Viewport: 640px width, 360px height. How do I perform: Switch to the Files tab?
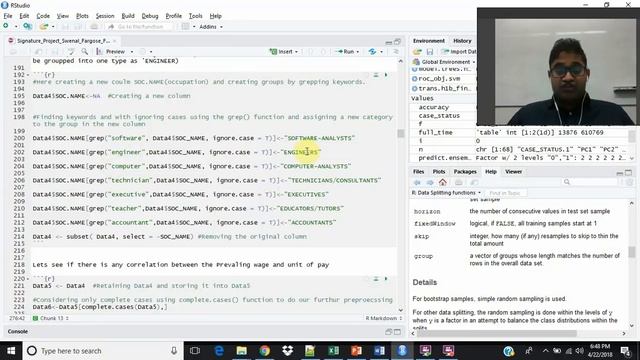coord(418,172)
